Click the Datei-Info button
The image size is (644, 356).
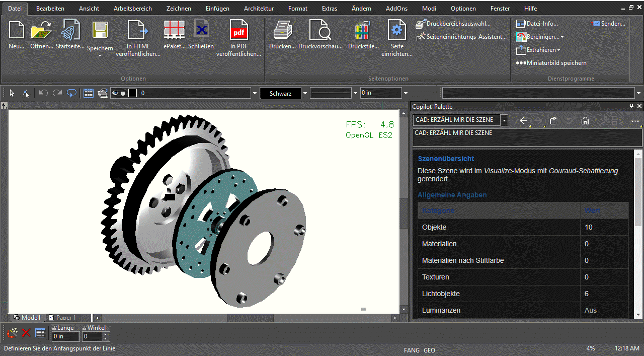click(x=537, y=24)
